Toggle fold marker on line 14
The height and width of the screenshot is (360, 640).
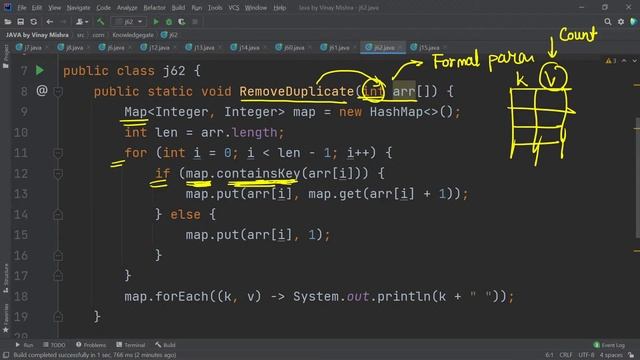pyautogui.click(x=58, y=214)
